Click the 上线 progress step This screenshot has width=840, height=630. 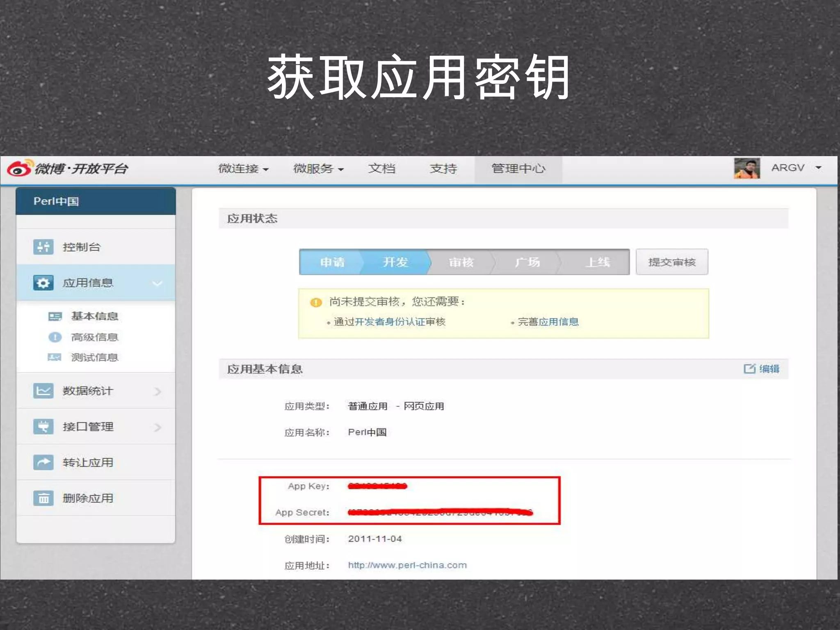pyautogui.click(x=598, y=262)
